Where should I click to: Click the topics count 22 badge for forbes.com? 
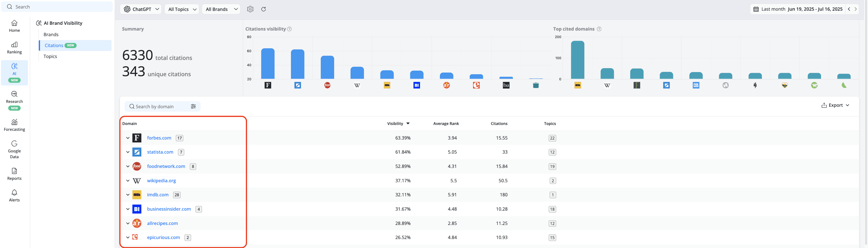[x=552, y=138]
